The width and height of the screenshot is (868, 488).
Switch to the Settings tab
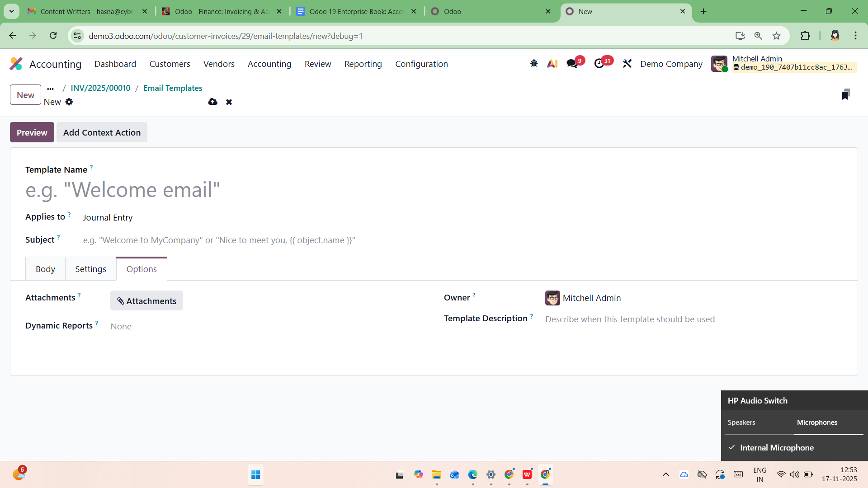(90, 269)
